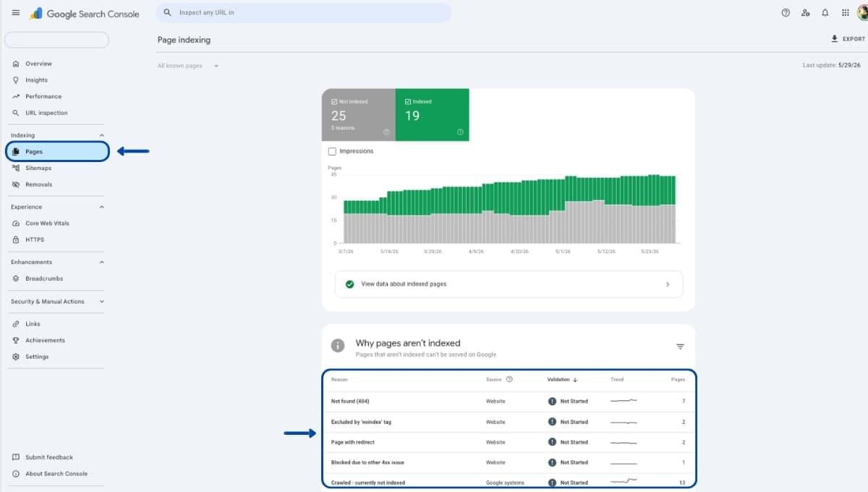
Task: Click the green check icon in View data row
Action: pos(350,284)
